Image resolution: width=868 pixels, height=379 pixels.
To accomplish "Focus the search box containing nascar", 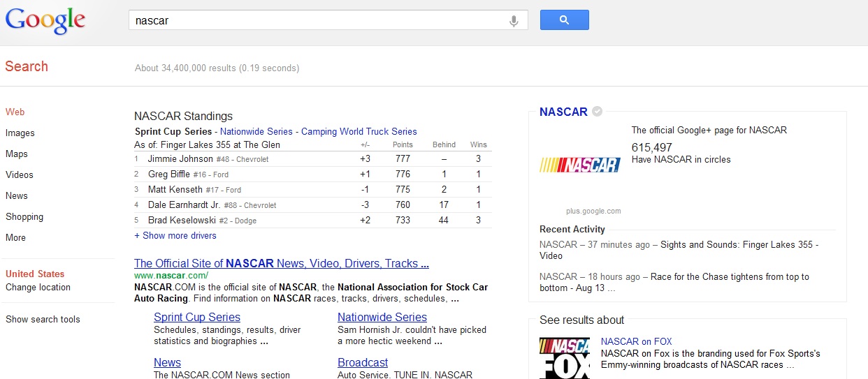I will click(328, 20).
